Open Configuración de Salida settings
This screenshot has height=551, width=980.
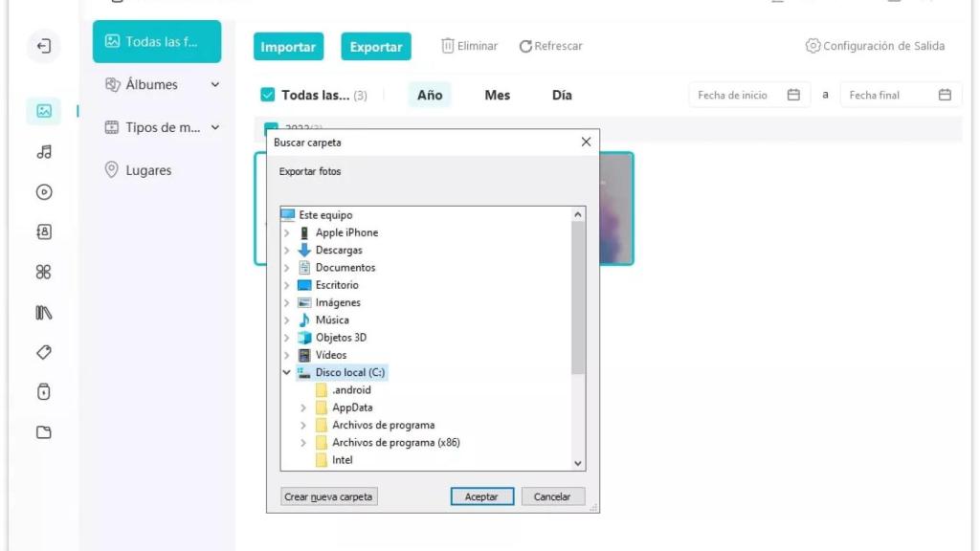875,46
